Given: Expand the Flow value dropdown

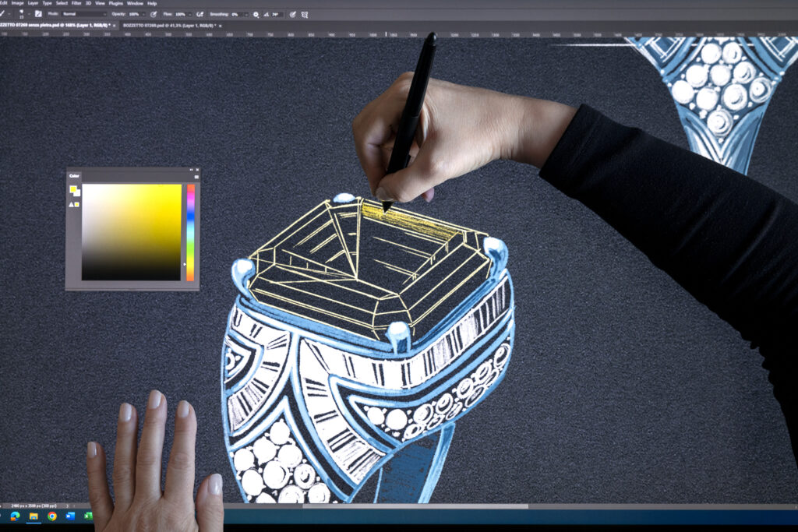Looking at the screenshot, I should click(x=189, y=14).
